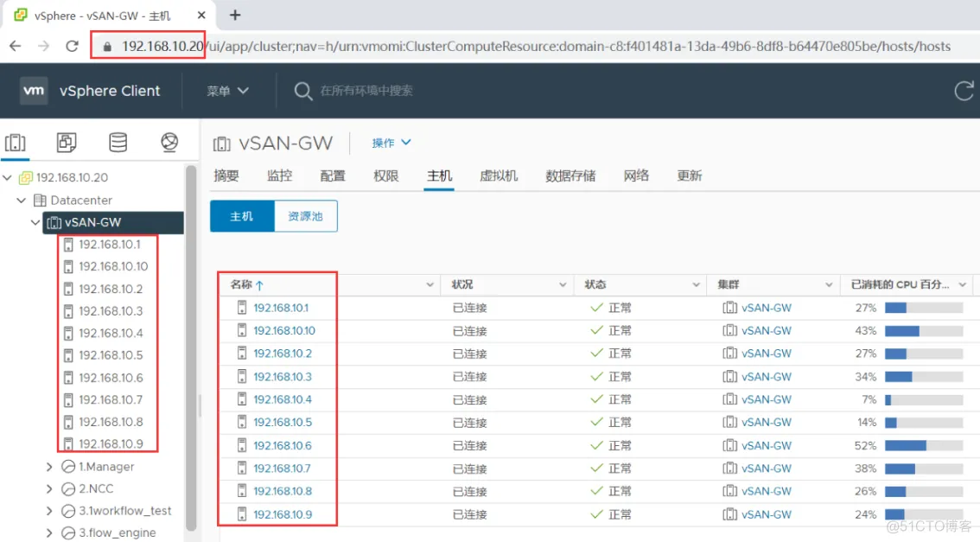Collapse the Datacenter tree node
Viewport: 980px width, 542px height.
22,200
